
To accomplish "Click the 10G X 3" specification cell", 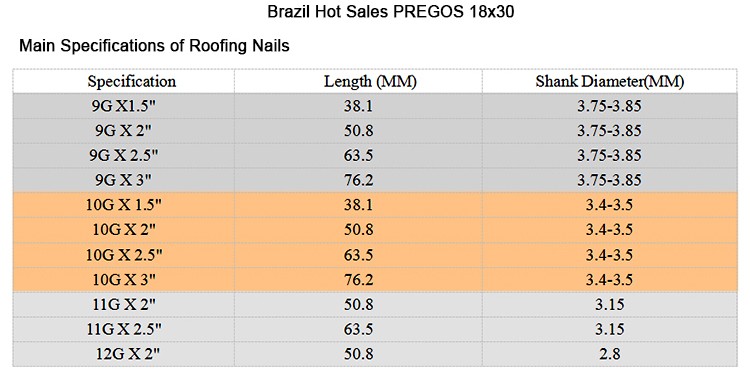I will (x=124, y=280).
